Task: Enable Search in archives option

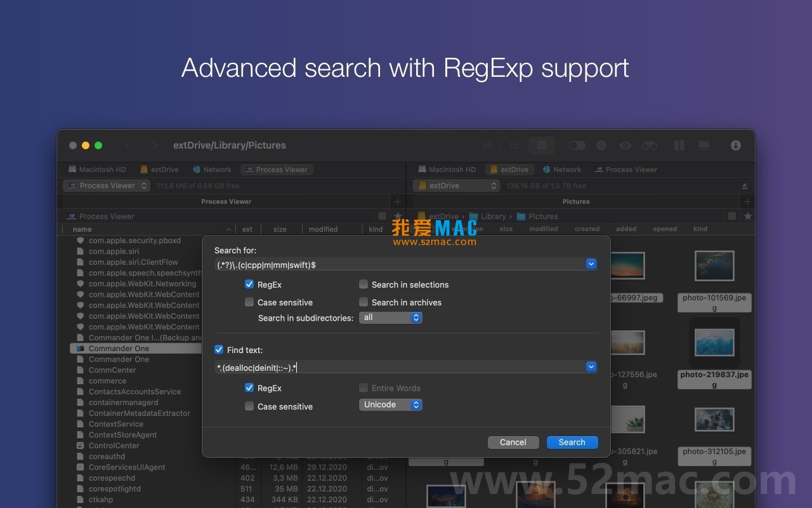Action: click(x=363, y=302)
